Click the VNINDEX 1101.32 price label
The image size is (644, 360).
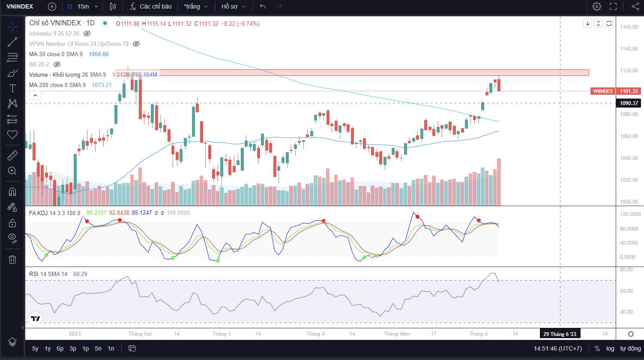pyautogui.click(x=615, y=91)
